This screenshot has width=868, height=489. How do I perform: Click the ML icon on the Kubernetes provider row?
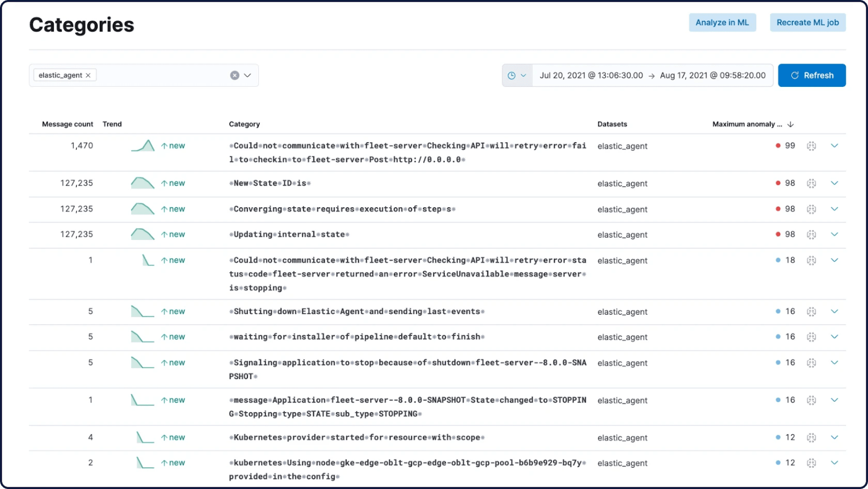point(811,437)
